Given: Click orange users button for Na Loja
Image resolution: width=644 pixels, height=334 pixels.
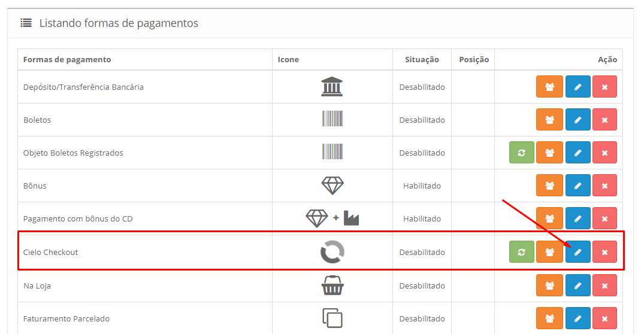Looking at the screenshot, I should (549, 286).
